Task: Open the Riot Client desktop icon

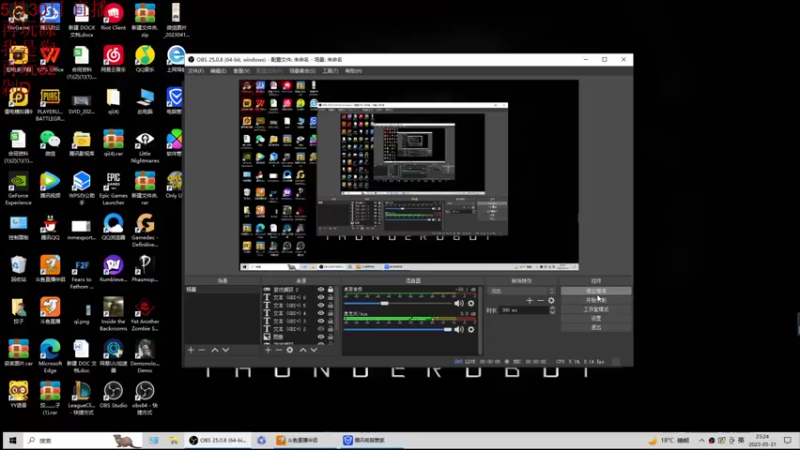Action: pos(113,17)
